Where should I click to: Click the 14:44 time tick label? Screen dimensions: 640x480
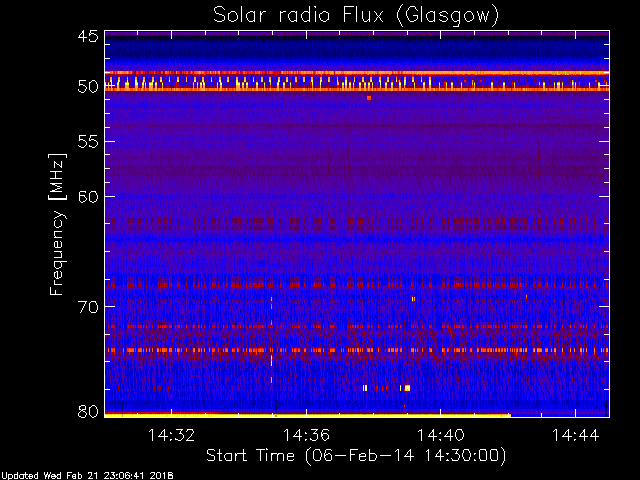576,435
